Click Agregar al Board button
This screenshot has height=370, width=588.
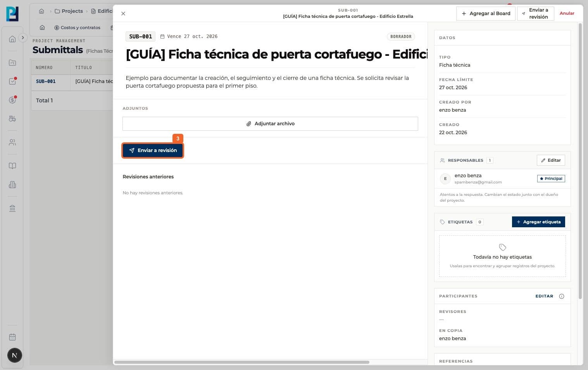(486, 14)
